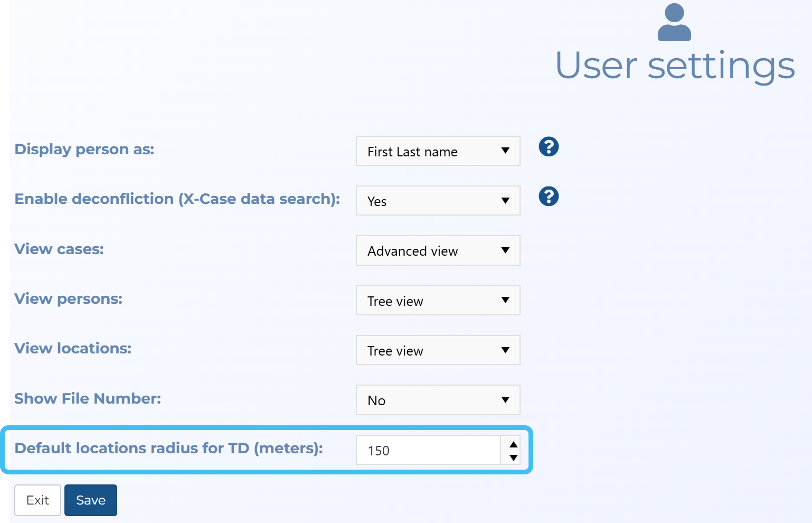This screenshot has width=812, height=523.
Task: Open the View cases dropdown
Action: (438, 250)
